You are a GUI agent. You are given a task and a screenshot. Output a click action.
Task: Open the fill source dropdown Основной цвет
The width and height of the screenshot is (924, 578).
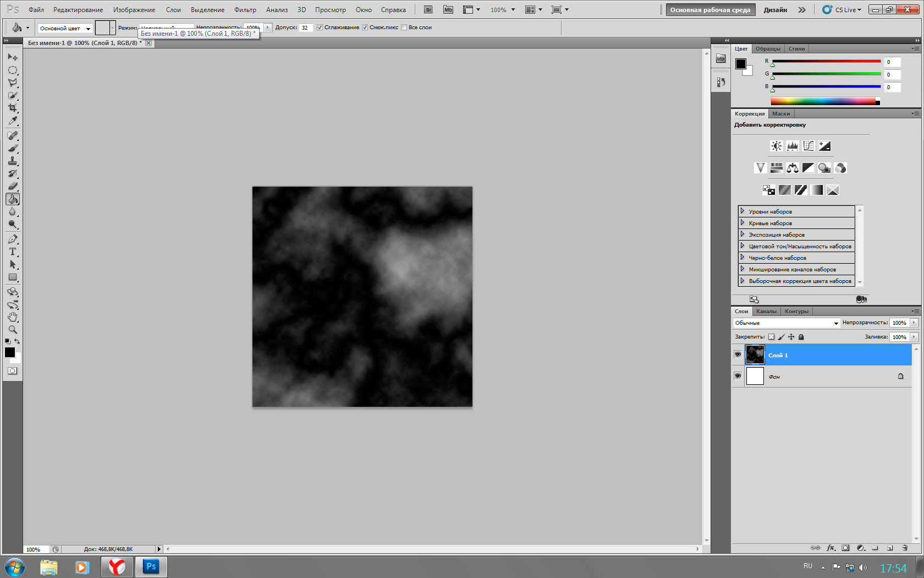(x=64, y=28)
